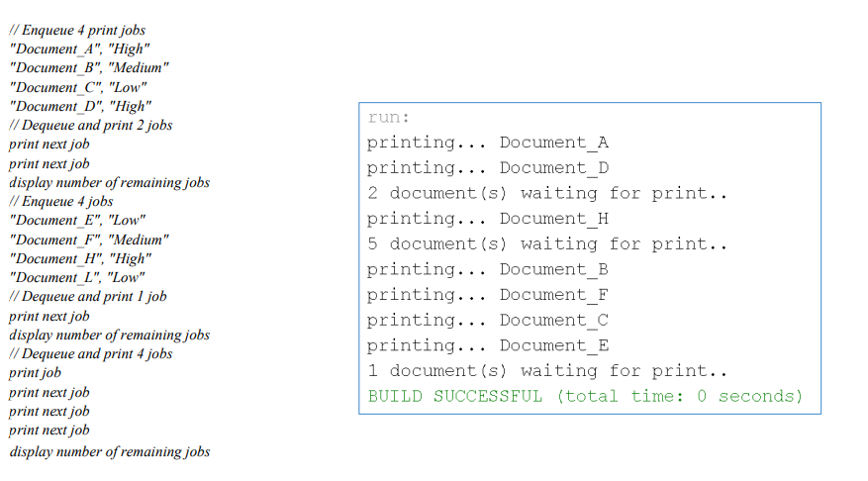The image size is (868, 481).
Task: Select the "Document_D", "High" line
Action: point(80,106)
